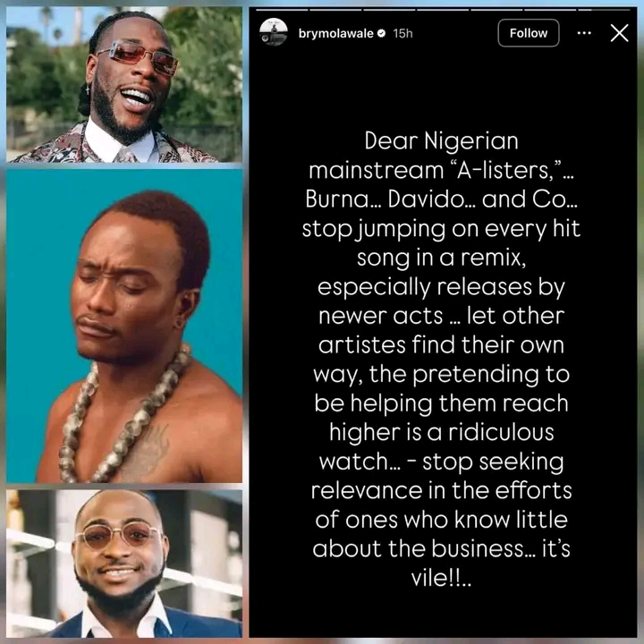Close the story with the X icon
The width and height of the screenshot is (644, 644).
(x=619, y=33)
